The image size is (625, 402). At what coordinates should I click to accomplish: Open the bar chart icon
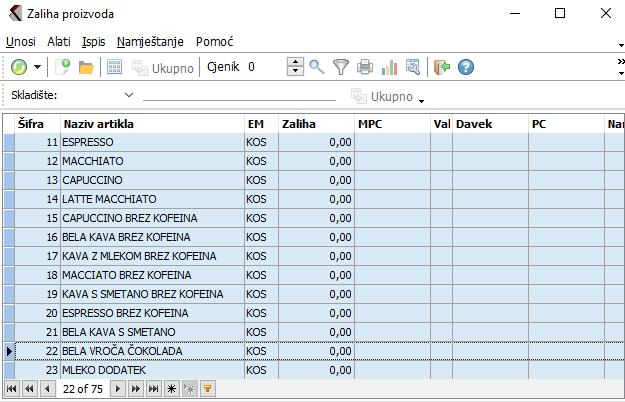coord(390,67)
